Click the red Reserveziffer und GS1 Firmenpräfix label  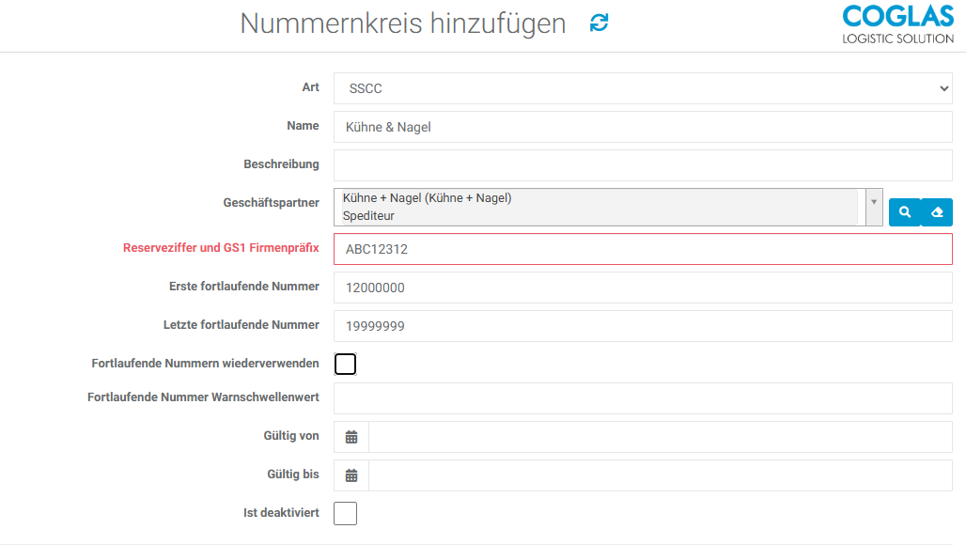[221, 248]
